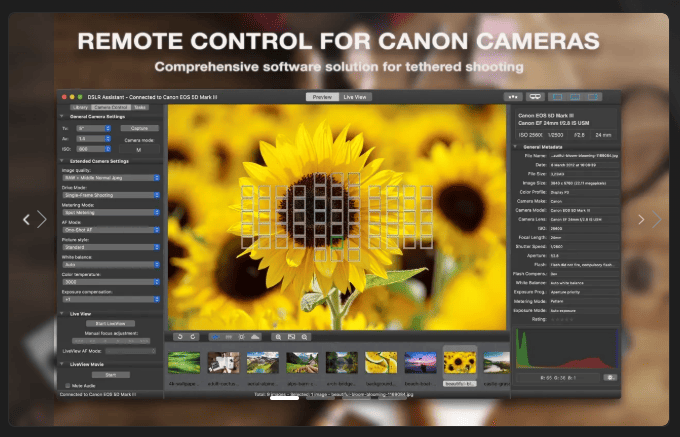680x437 pixels.
Task: Switch to the Library tab
Action: pos(80,107)
